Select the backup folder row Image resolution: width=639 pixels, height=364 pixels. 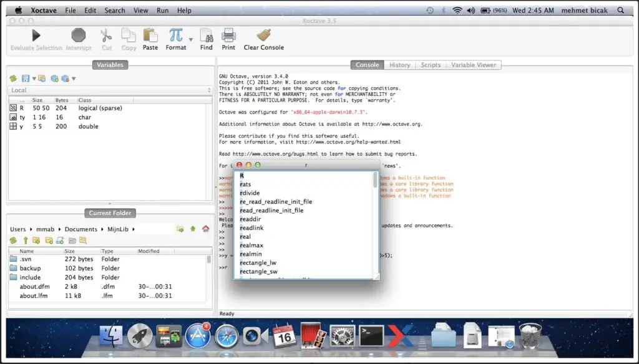coord(107,268)
